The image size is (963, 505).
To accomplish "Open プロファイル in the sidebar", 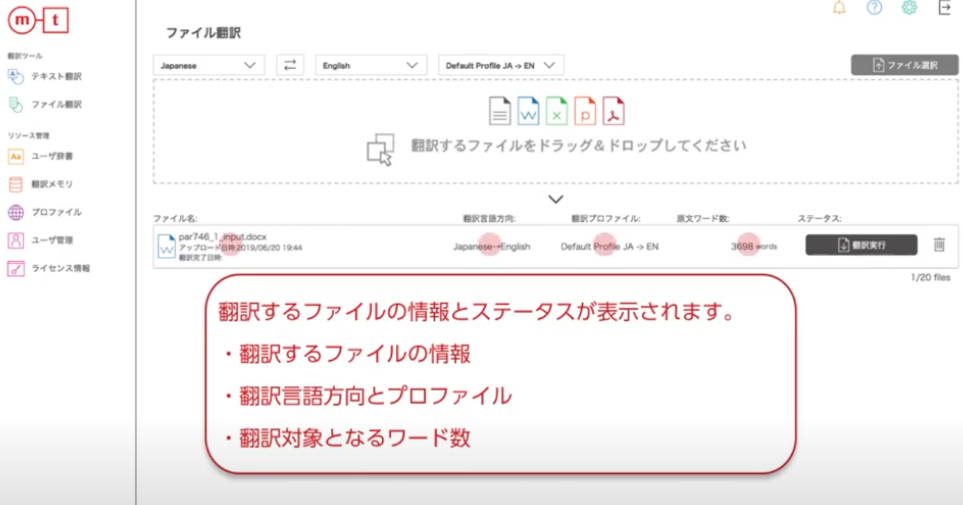I will click(56, 212).
